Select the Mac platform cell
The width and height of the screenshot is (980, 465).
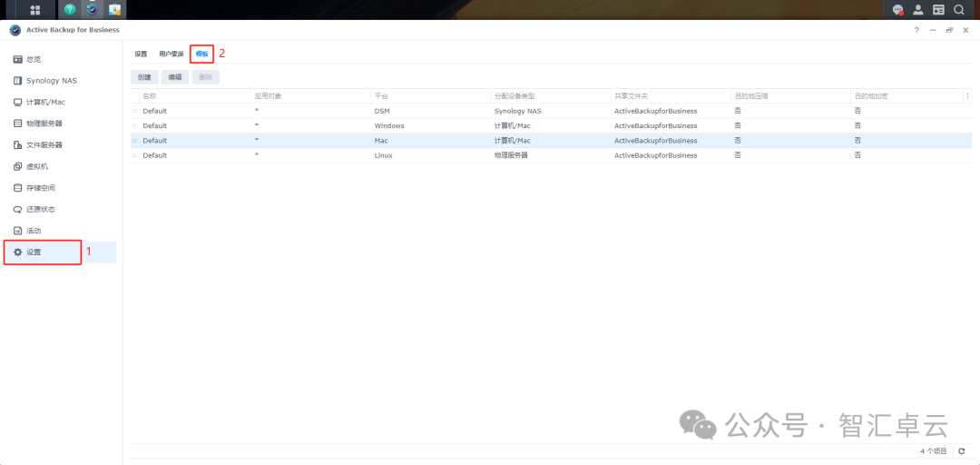(x=381, y=141)
